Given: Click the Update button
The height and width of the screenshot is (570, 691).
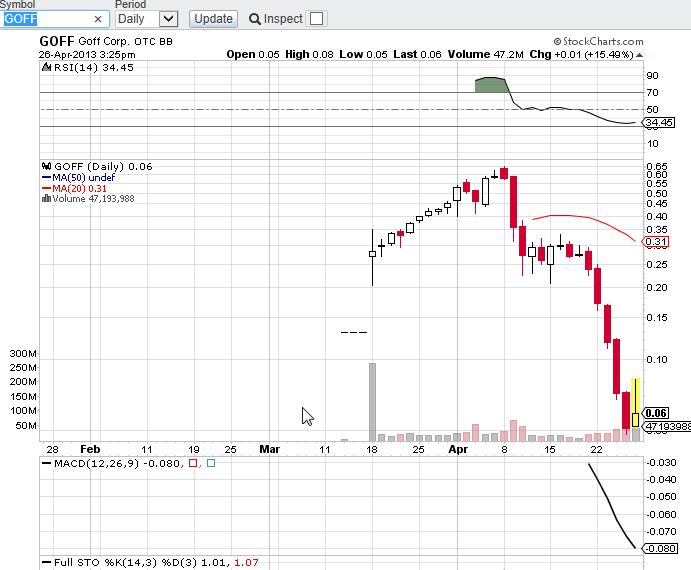Looking at the screenshot, I should (213, 19).
